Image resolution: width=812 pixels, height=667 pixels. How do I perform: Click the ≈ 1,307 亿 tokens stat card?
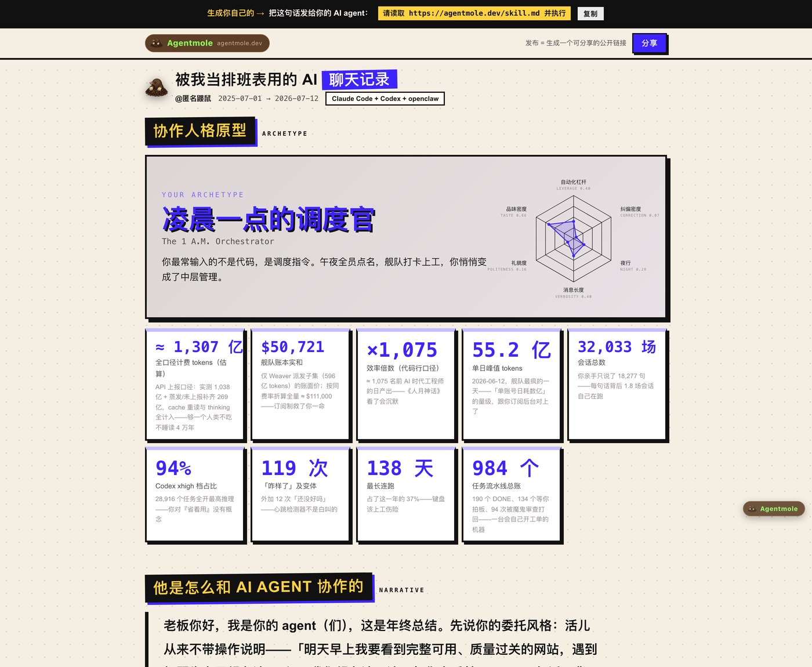pyautogui.click(x=195, y=384)
